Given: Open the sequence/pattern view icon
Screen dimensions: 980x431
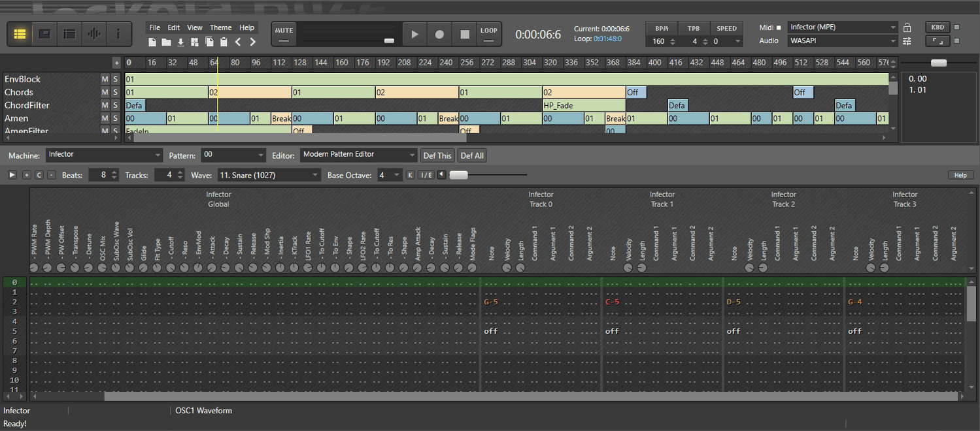Looking at the screenshot, I should coord(20,34).
